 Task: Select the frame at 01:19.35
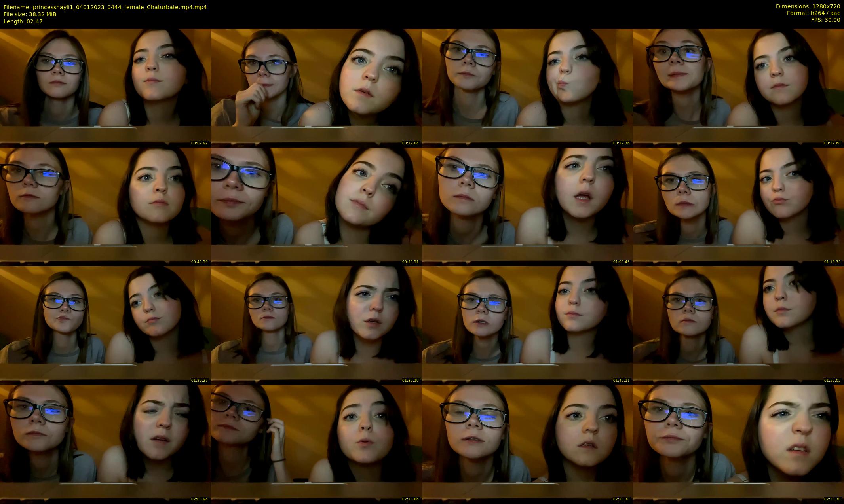738,206
